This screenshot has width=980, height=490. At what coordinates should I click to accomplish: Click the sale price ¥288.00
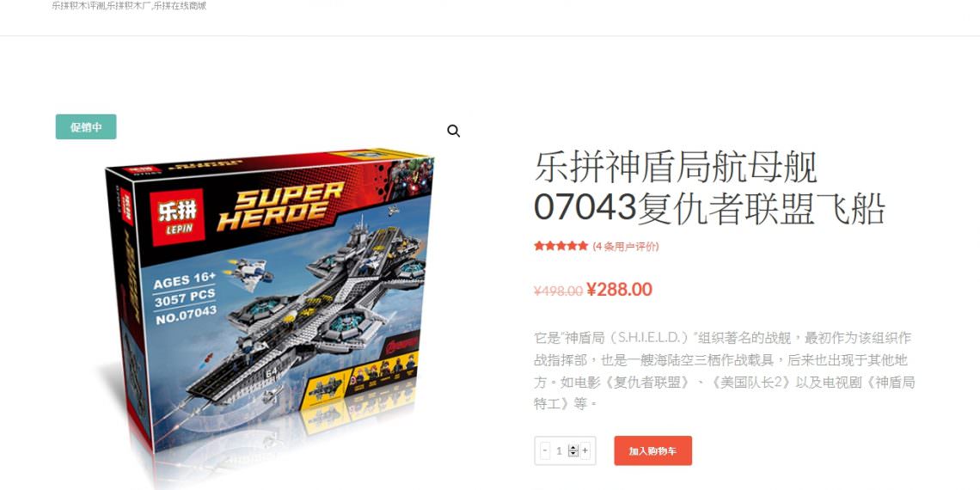(619, 290)
